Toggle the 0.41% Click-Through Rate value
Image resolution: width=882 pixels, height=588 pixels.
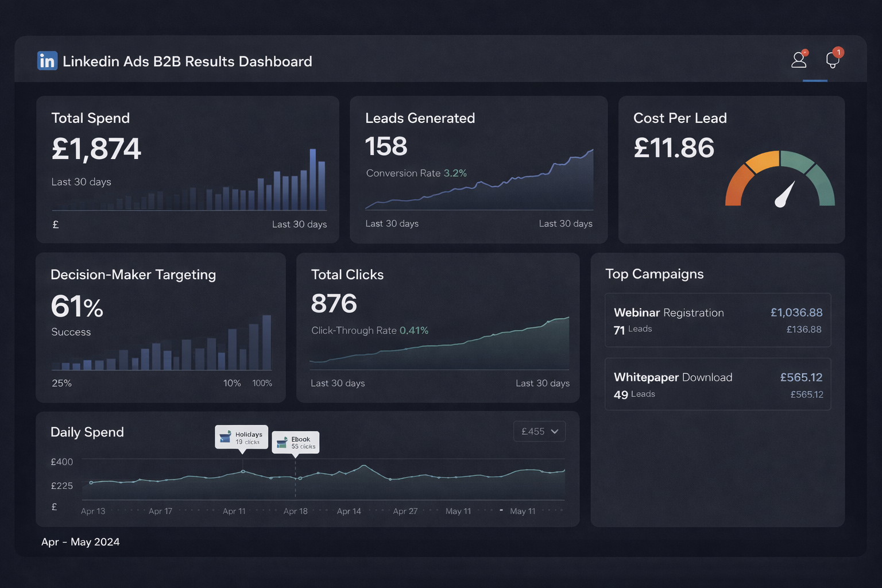[415, 330]
